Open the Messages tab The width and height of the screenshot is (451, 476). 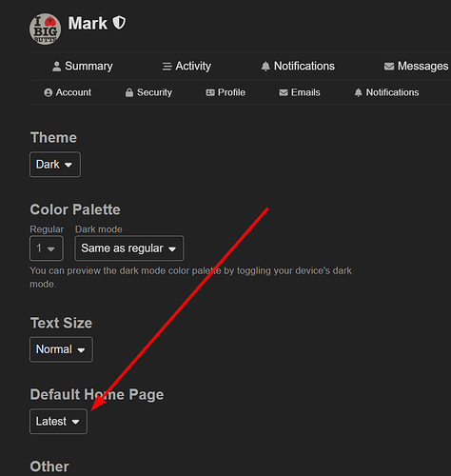[x=416, y=67]
